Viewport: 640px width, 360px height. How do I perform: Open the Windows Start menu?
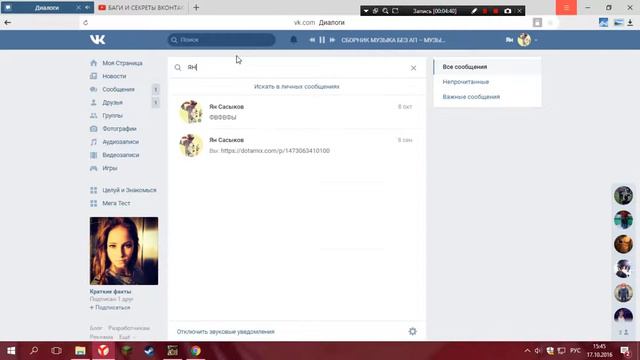(11, 351)
